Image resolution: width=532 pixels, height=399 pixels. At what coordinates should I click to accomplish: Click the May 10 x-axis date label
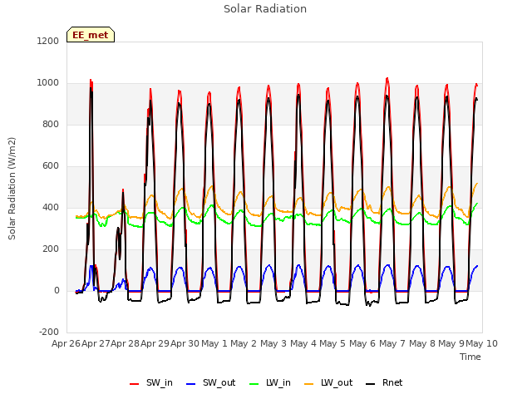click(482, 343)
